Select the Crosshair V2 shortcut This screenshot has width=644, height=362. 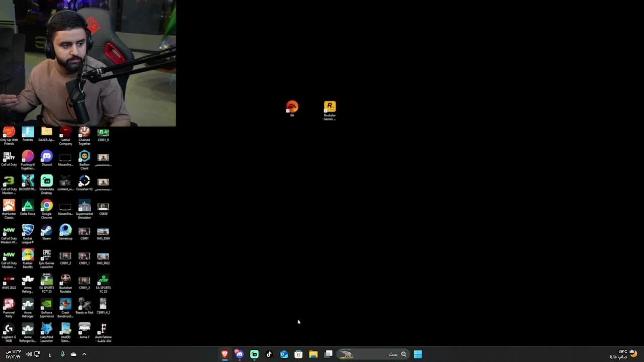pyautogui.click(x=84, y=184)
